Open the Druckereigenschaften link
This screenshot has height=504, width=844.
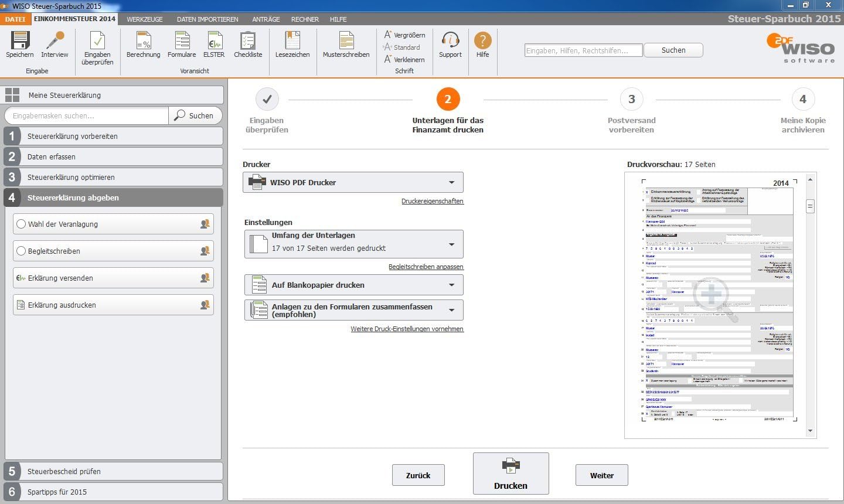(x=432, y=201)
